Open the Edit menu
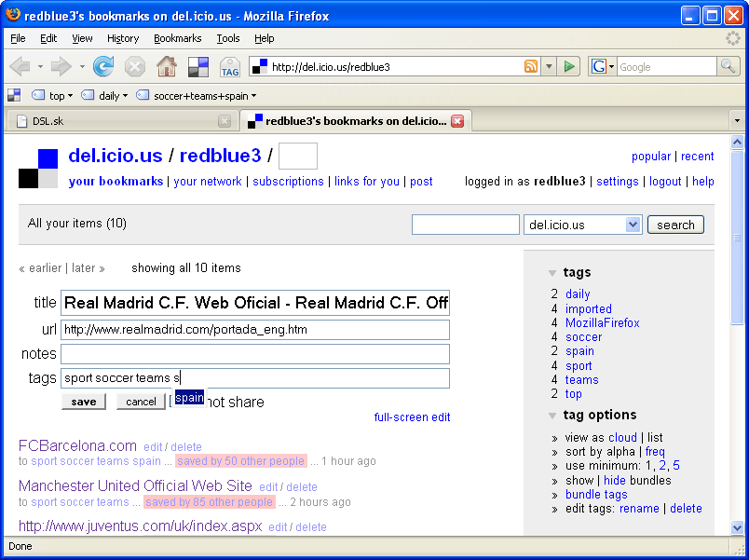Image resolution: width=749 pixels, height=560 pixels. coord(48,38)
